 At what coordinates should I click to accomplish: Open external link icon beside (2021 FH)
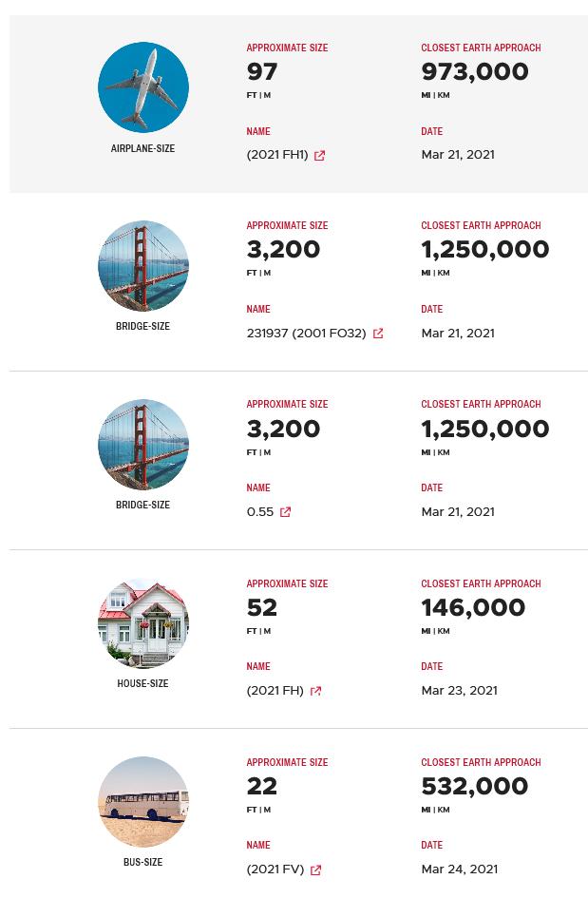coord(315,691)
